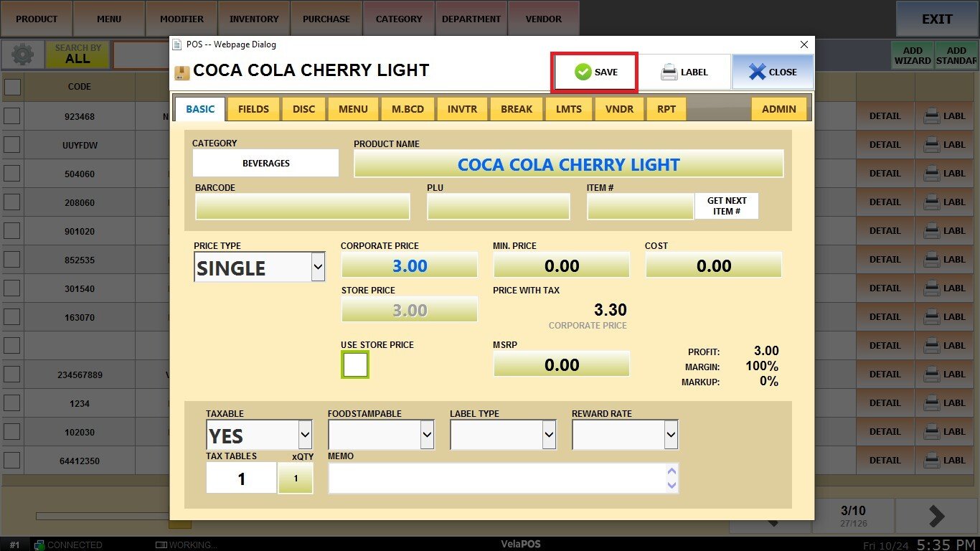Open the settings gear icon
Image resolution: width=980 pixels, height=551 pixels.
(x=22, y=55)
